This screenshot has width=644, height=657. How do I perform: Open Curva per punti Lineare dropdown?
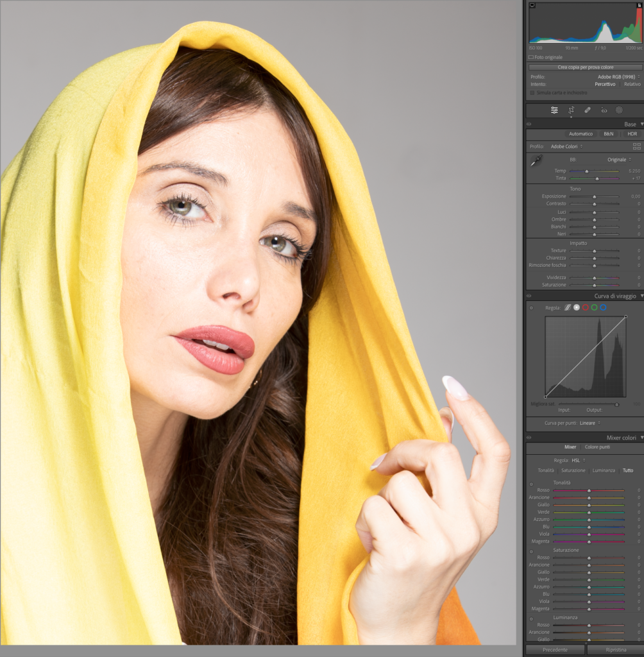tap(590, 423)
